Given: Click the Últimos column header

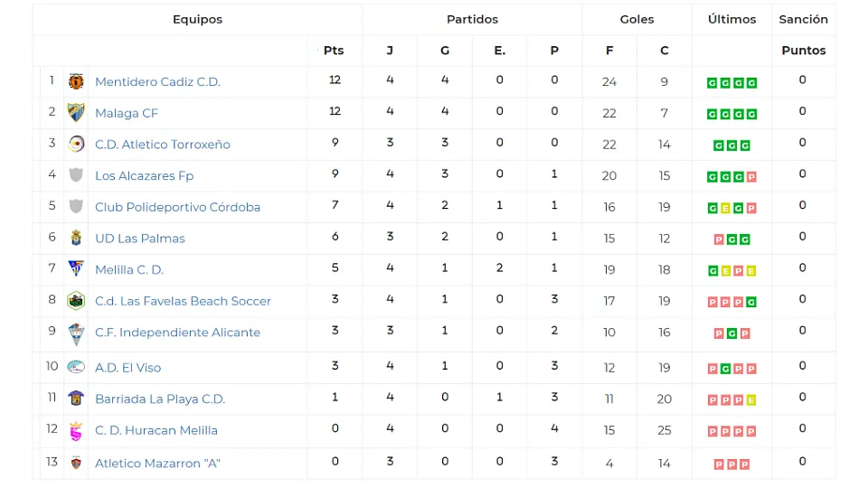Looking at the screenshot, I should 731,19.
